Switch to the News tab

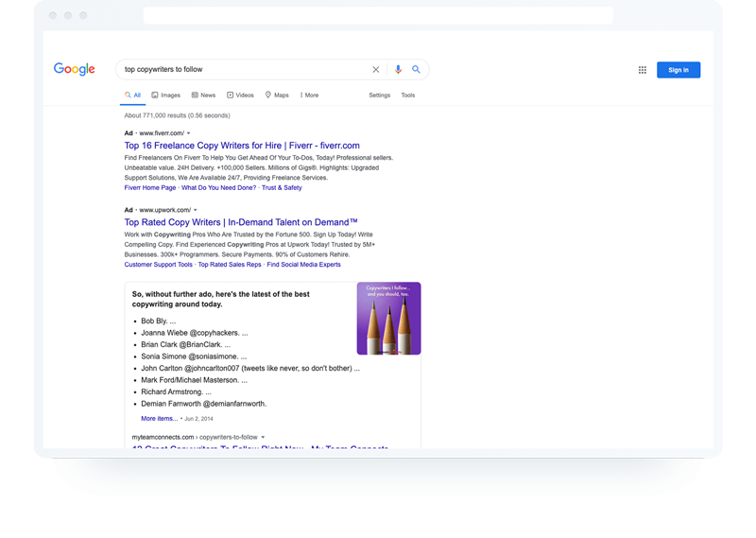tap(203, 95)
